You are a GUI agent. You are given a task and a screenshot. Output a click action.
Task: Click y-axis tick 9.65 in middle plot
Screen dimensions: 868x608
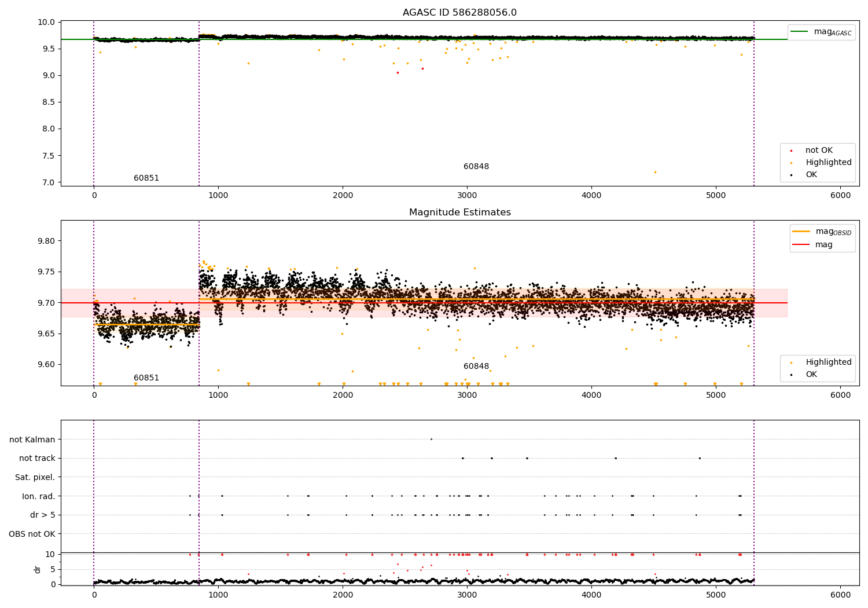(47, 334)
